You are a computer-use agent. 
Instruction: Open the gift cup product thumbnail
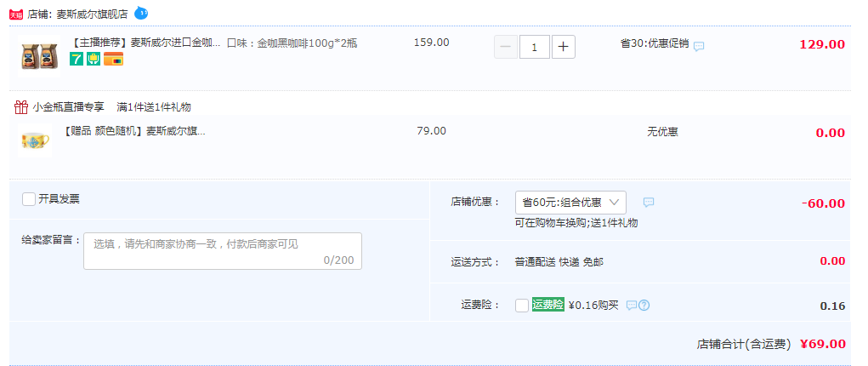35,140
